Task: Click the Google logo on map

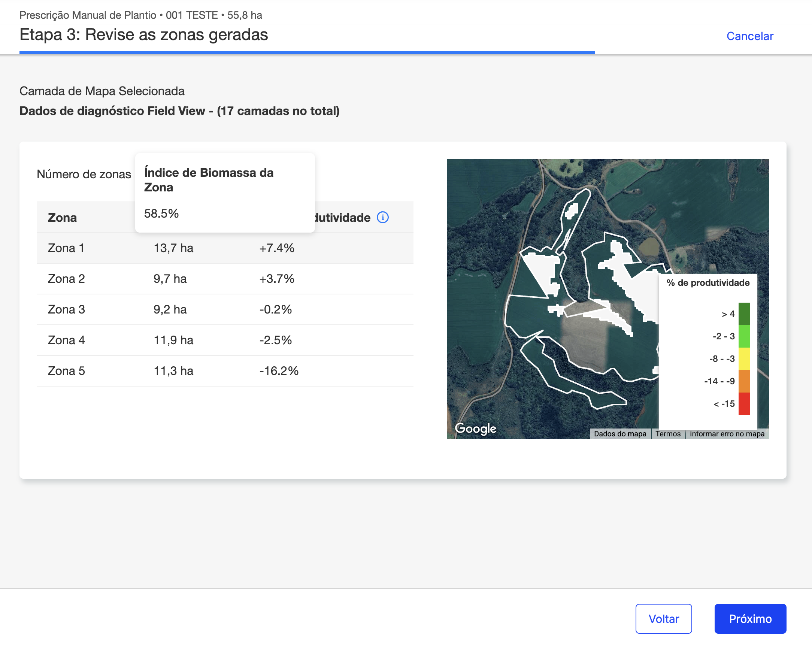Action: (x=475, y=429)
